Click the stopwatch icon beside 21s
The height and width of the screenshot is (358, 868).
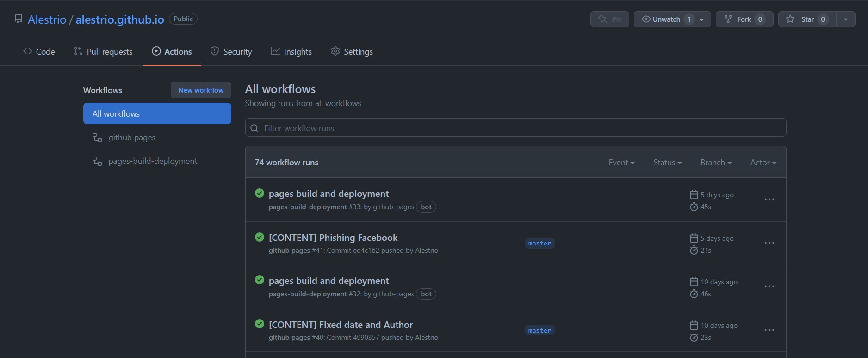694,250
